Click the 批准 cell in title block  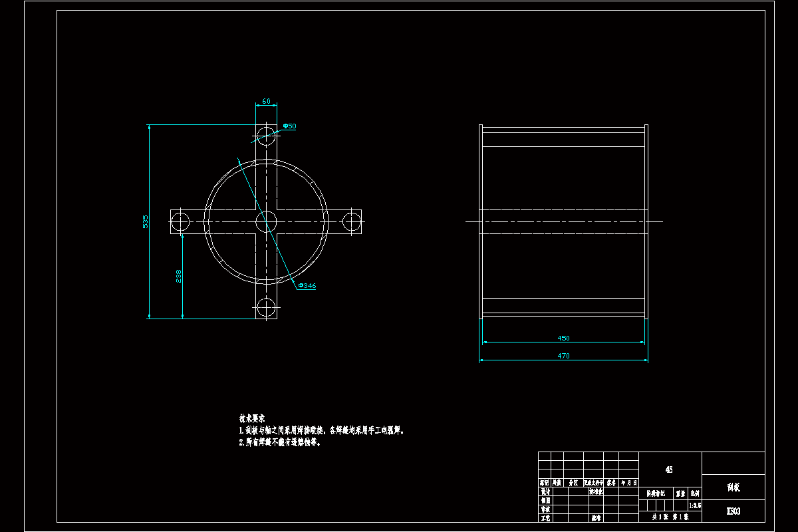596,518
